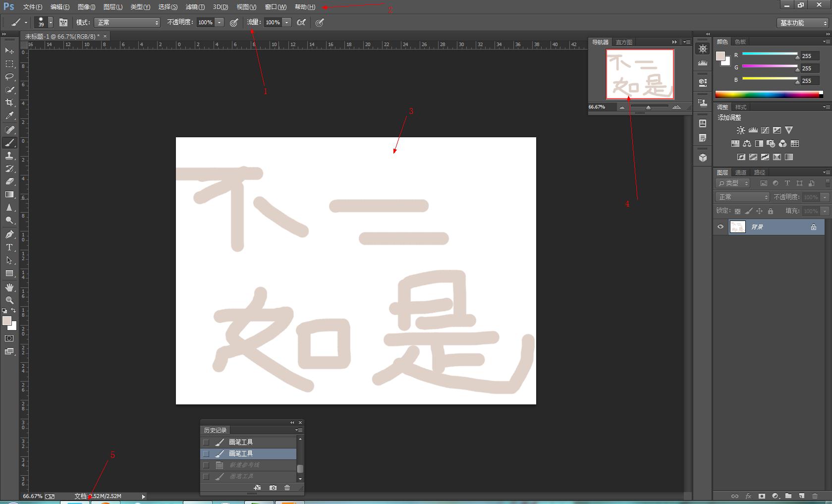This screenshot has width=832, height=504.
Task: Switch to 路径 tab
Action: [760, 172]
